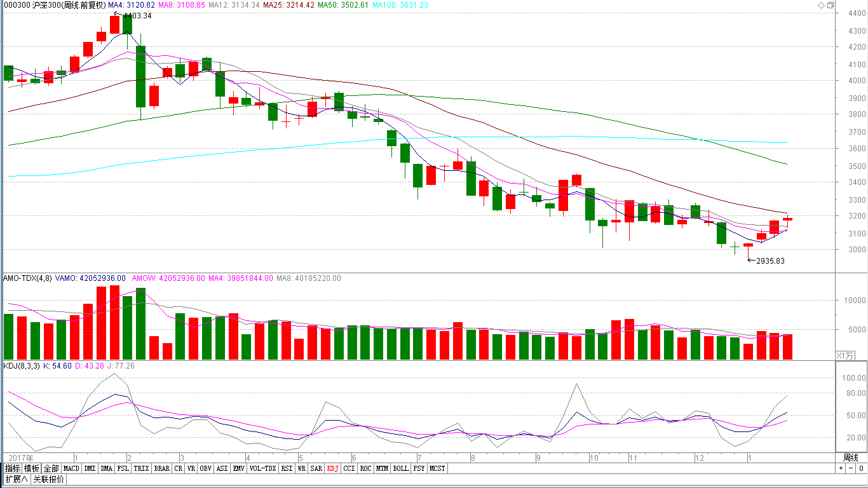The image size is (868, 488).
Task: Switch indicator to TRIX
Action: 142,468
